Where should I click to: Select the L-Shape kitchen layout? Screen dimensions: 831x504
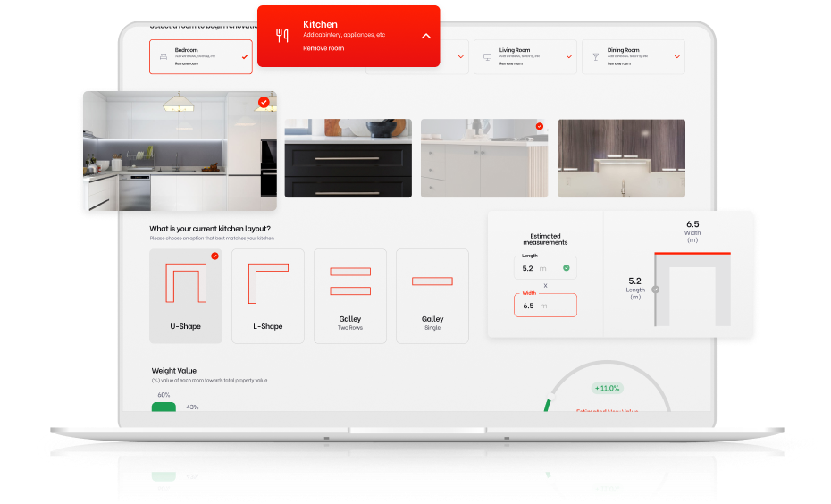(x=267, y=296)
